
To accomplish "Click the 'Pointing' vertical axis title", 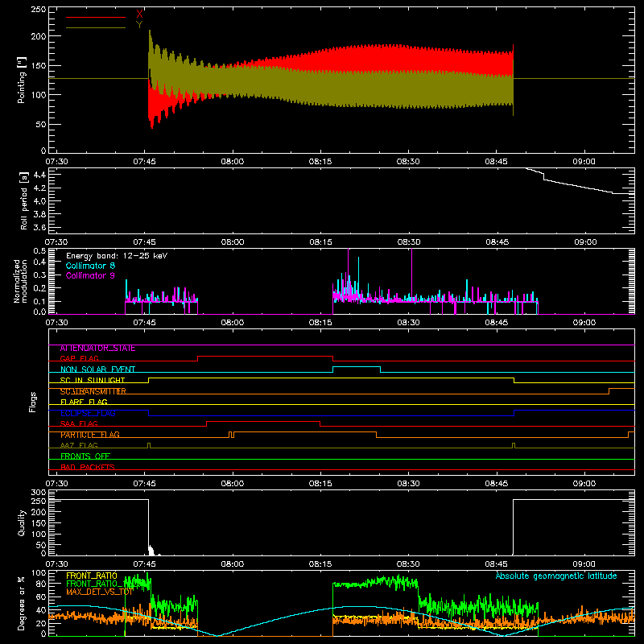I will 21,80.
